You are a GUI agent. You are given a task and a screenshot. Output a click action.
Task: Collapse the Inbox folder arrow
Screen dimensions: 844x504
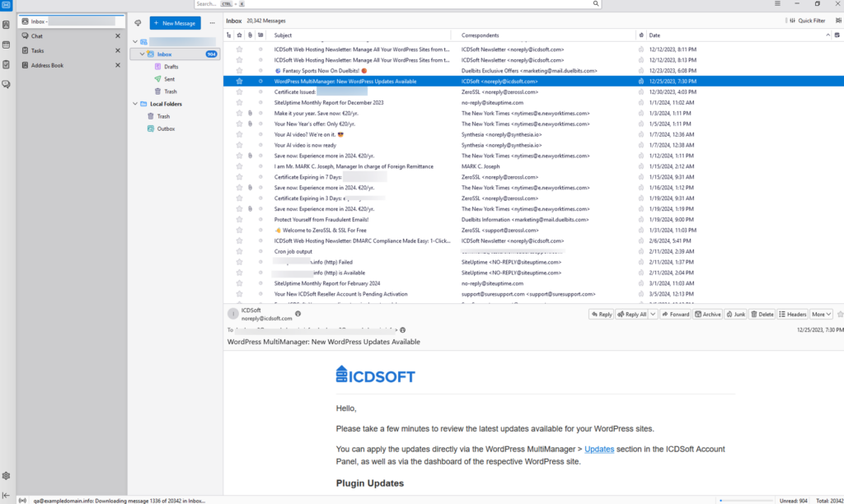point(142,54)
